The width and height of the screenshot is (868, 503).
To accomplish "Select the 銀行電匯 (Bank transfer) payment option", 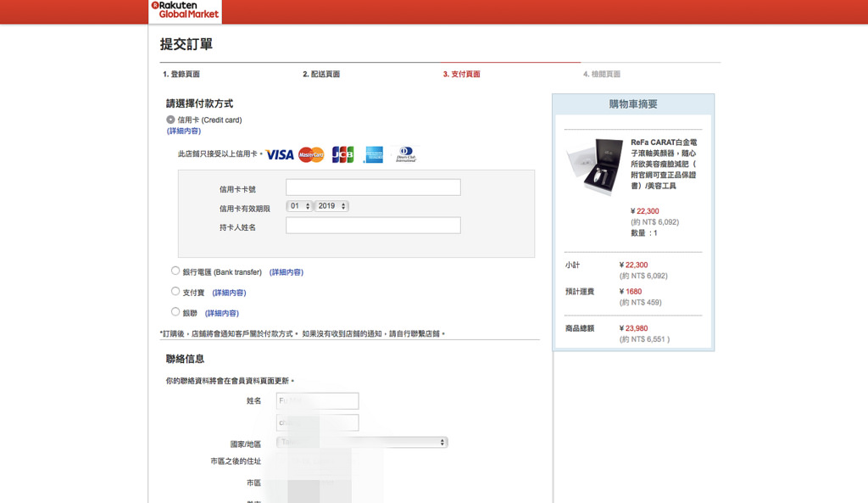I will pos(175,271).
